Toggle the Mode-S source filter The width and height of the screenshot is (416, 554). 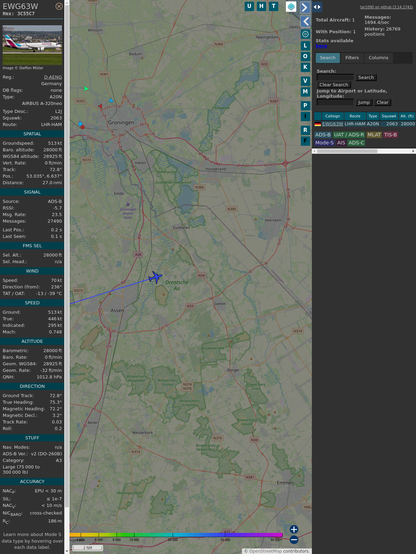pyautogui.click(x=324, y=143)
